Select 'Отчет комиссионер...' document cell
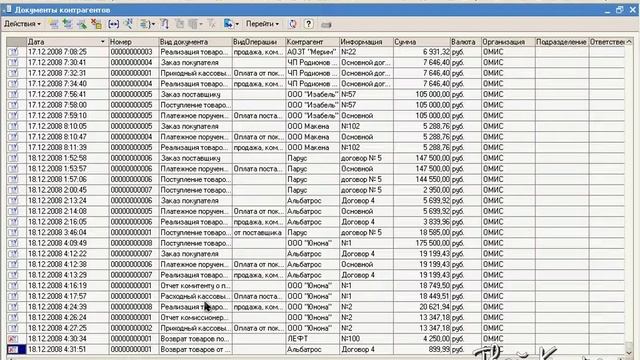Viewport: 640px width, 360px height. pos(195,317)
